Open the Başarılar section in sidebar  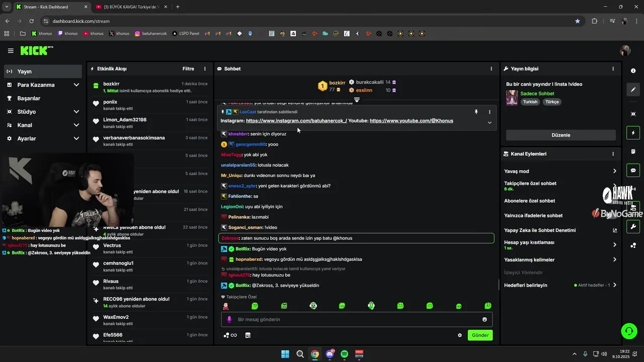point(43,98)
